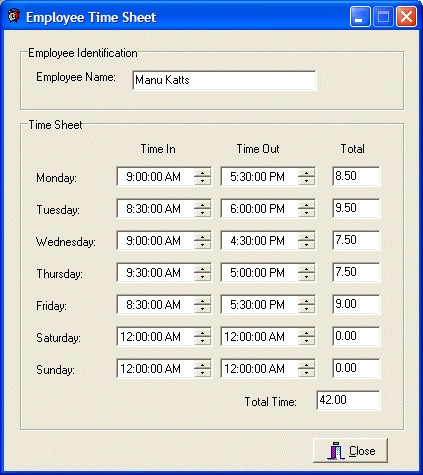The image size is (423, 475).
Task: Close the window with red X button
Action: (406, 16)
